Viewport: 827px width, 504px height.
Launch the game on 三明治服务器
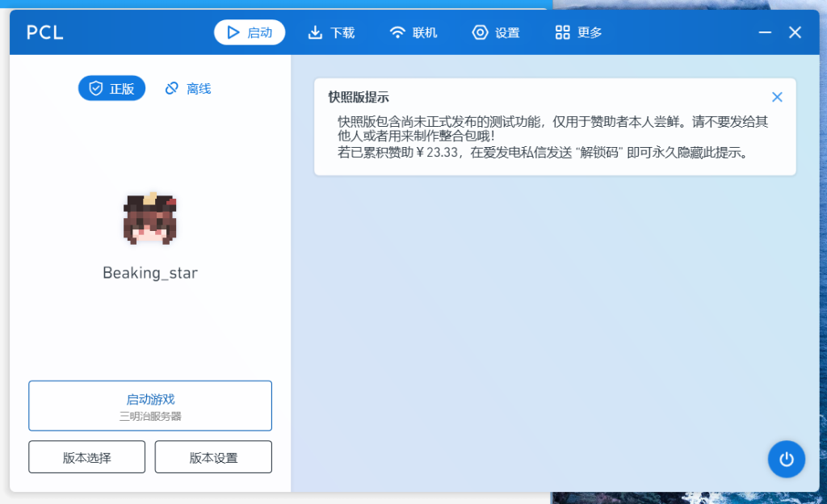pos(150,405)
